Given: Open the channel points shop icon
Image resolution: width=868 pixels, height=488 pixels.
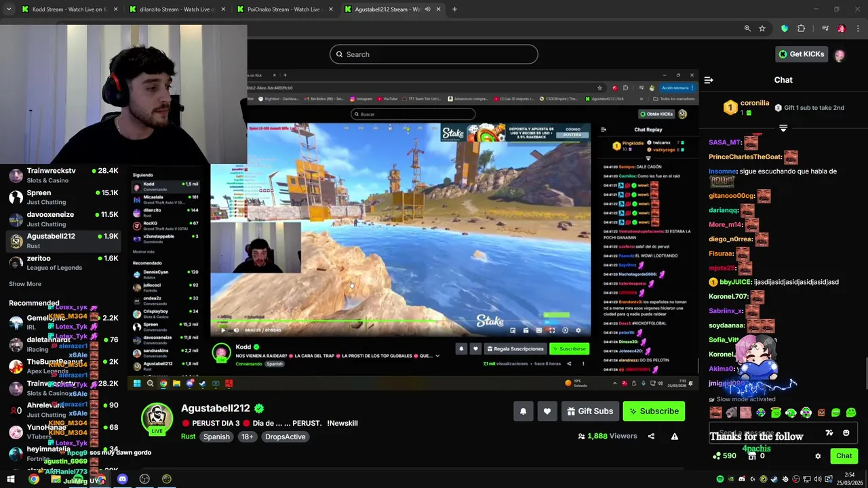Looking at the screenshot, I should tap(752, 456).
